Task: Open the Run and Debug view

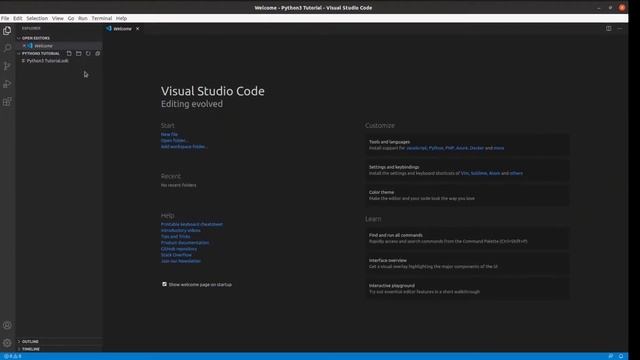Action: pos(7,84)
